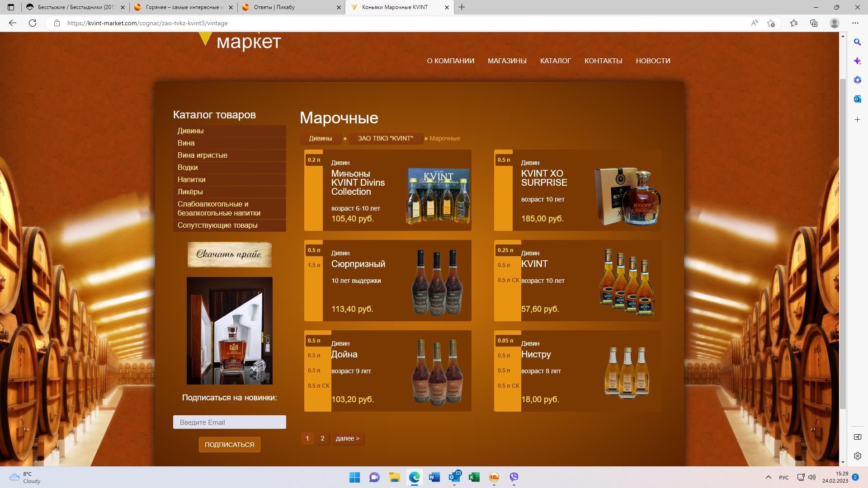Open КАТАЛОГ menu item
Viewport: 868px width, 488px height.
tap(555, 61)
